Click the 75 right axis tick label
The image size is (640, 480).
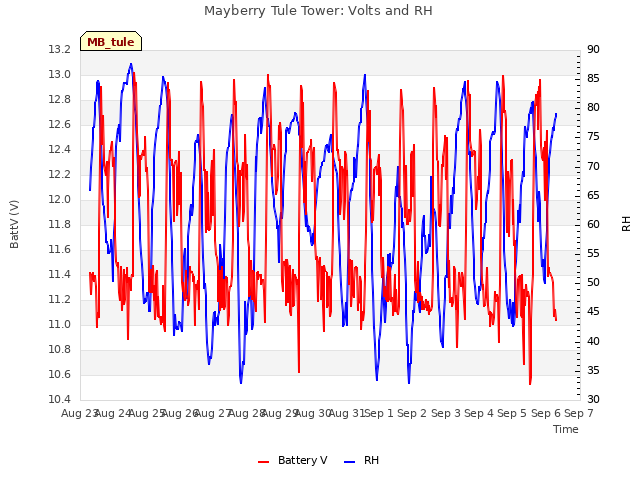tap(593, 137)
